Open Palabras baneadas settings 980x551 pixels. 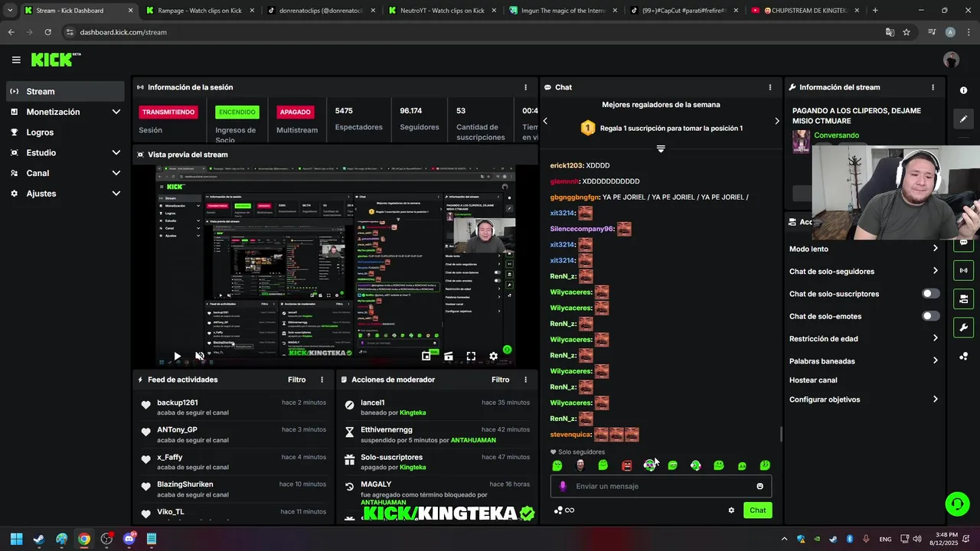click(864, 360)
